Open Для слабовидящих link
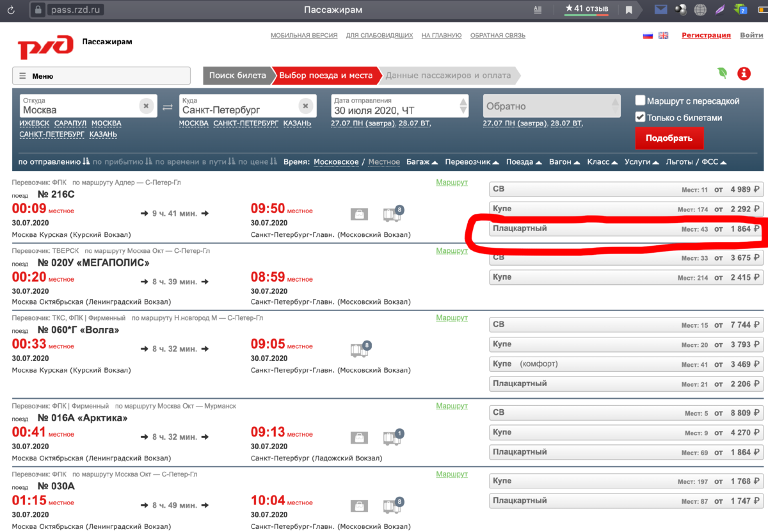The width and height of the screenshot is (768, 532). 380,36
